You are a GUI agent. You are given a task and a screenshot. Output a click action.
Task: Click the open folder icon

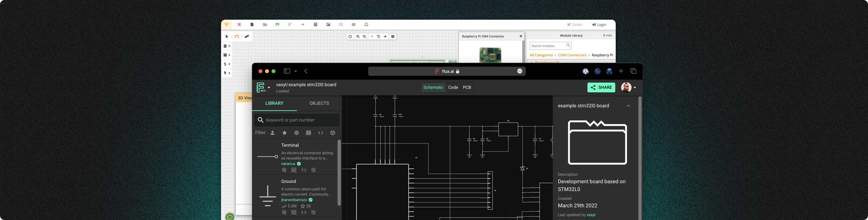265,25
